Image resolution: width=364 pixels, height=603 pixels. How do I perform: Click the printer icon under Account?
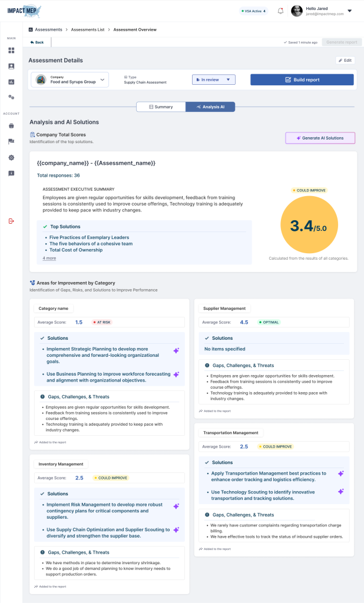(11, 125)
